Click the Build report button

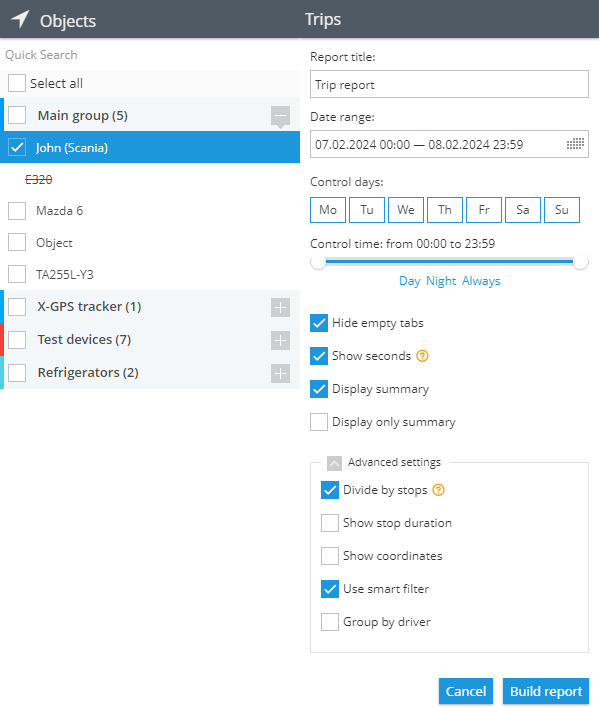click(546, 691)
